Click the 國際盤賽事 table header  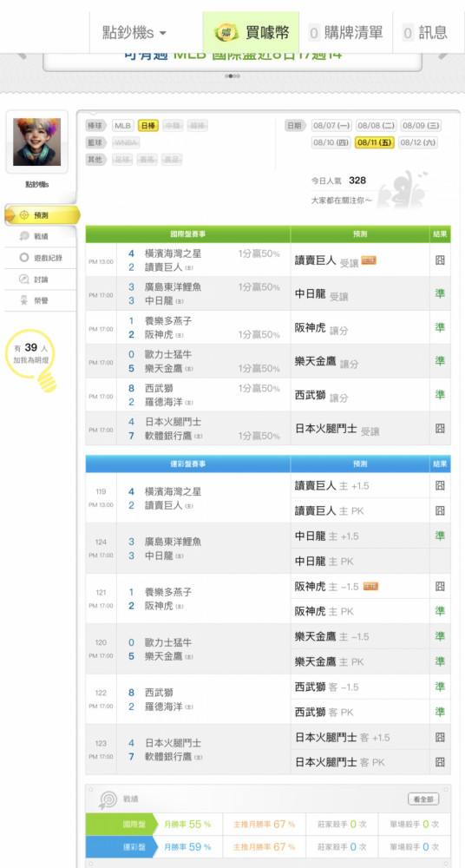click(x=187, y=234)
